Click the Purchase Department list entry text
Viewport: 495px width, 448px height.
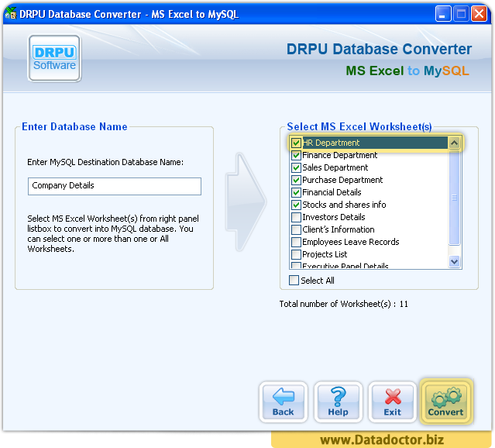pos(342,180)
